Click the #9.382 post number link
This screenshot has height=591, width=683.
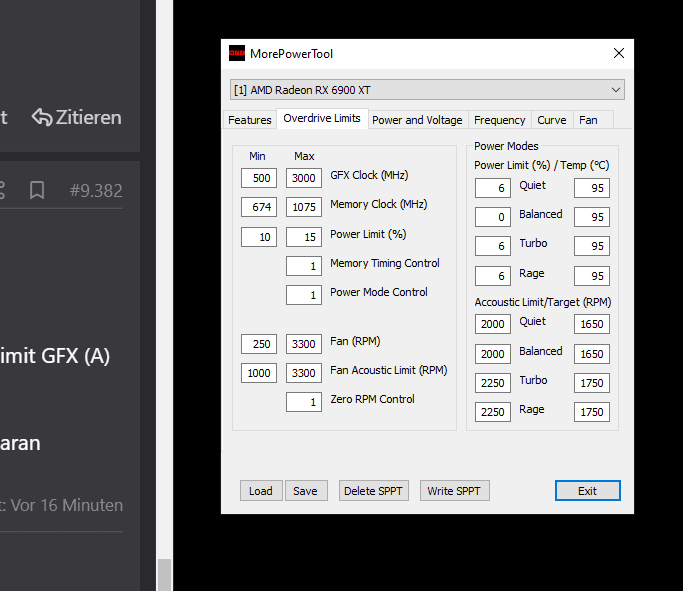[96, 191]
